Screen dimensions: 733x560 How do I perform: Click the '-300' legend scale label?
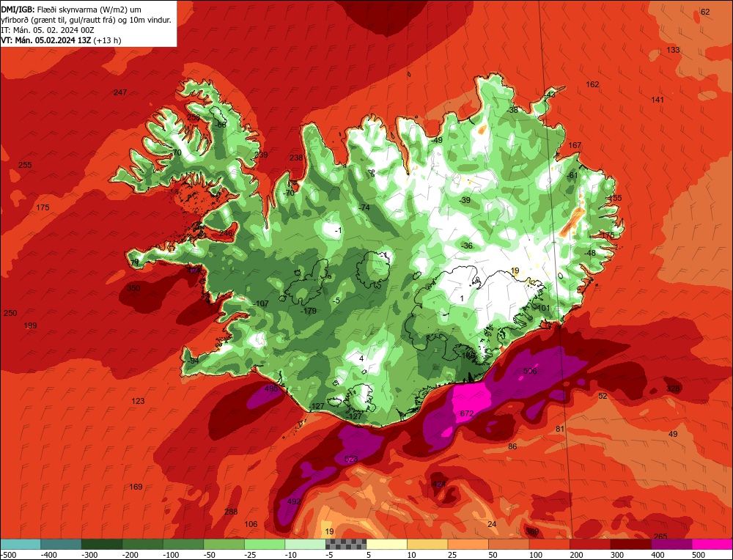pyautogui.click(x=89, y=555)
